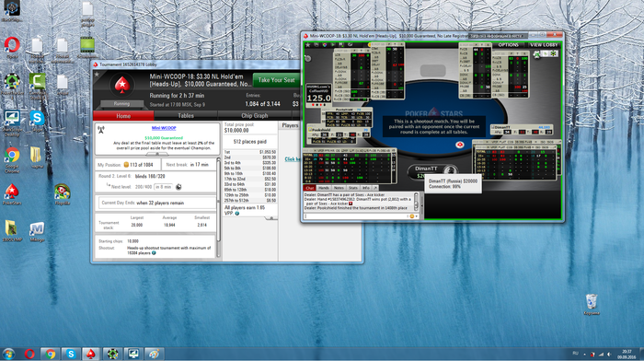Click the VPP info icon
644x361 pixels.
tap(237, 214)
